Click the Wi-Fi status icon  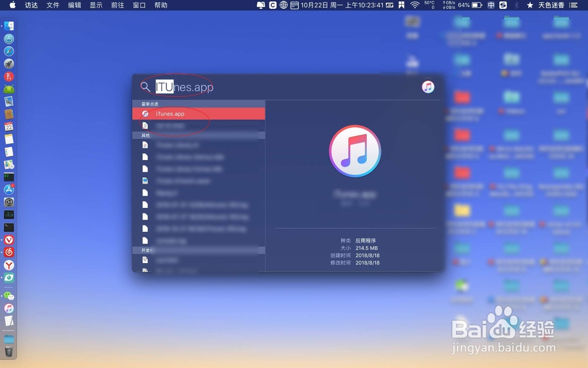[415, 5]
